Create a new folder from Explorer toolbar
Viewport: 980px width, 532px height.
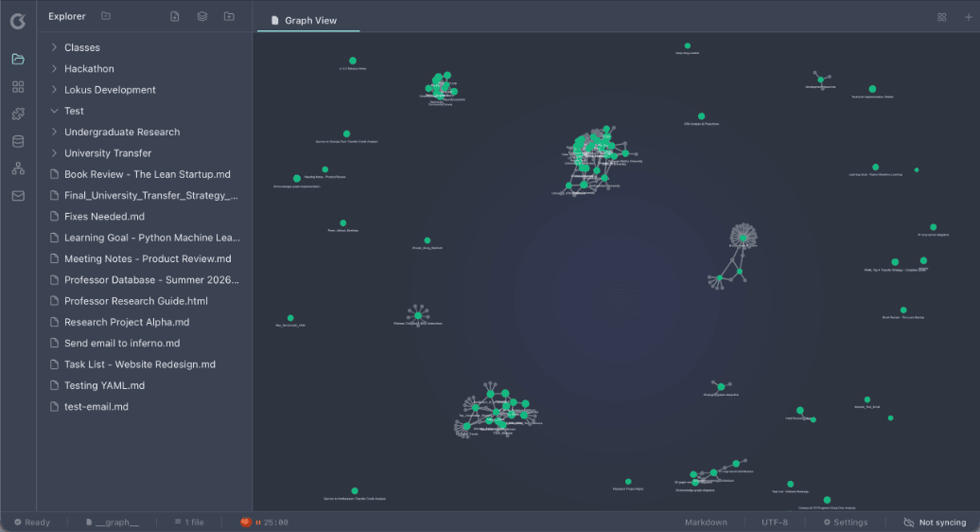(229, 16)
